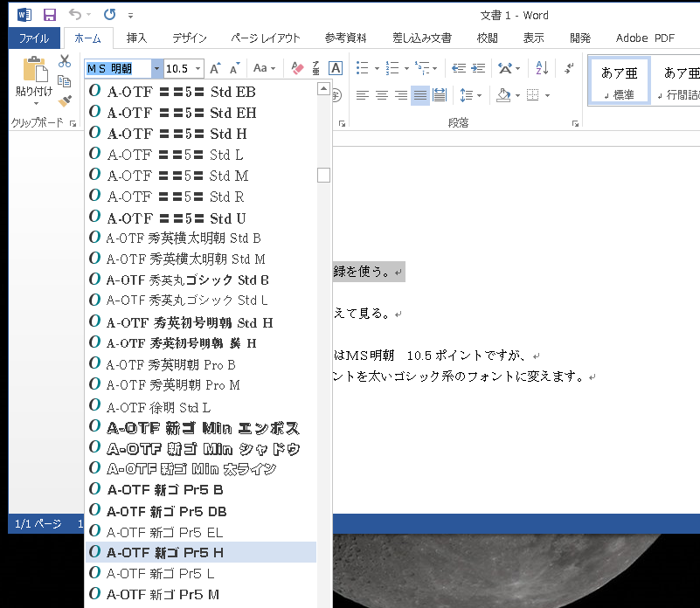Screen dimensions: 700x608
Task: Expand the numbered list dropdown arrow
Action: pyautogui.click(x=406, y=69)
